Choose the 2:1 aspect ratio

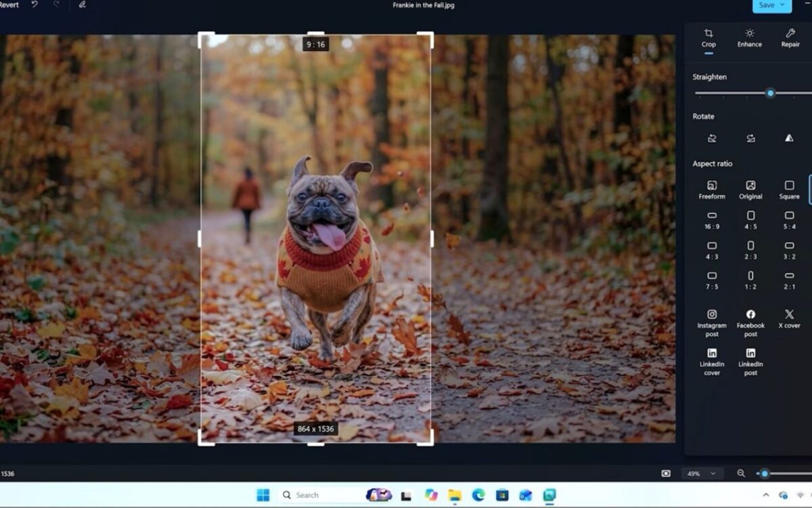pos(789,280)
